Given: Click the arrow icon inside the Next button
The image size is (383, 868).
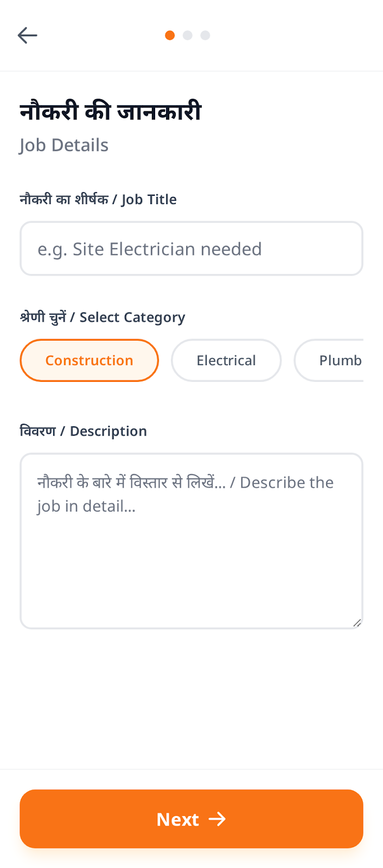Looking at the screenshot, I should click(219, 819).
